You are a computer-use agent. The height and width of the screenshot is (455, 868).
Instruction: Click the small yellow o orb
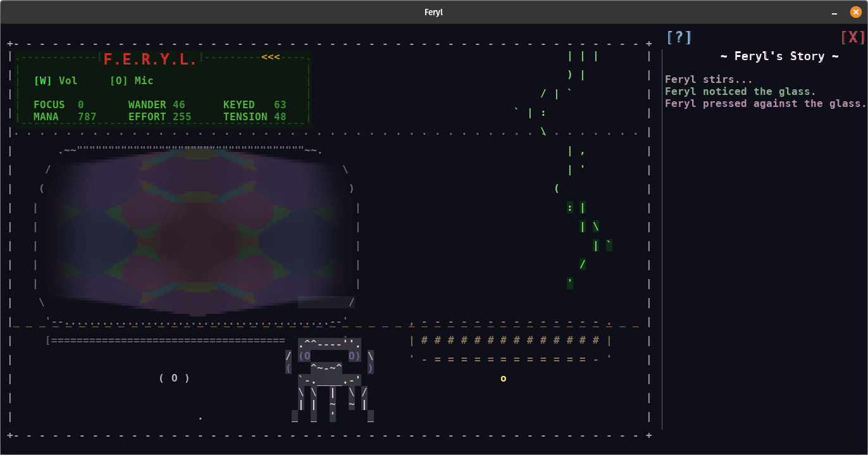point(504,379)
